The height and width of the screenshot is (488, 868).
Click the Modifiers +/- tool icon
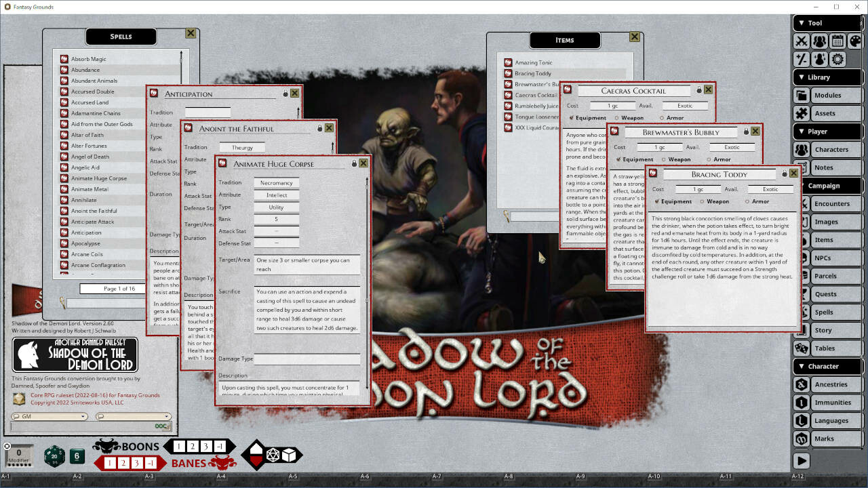[x=802, y=59]
